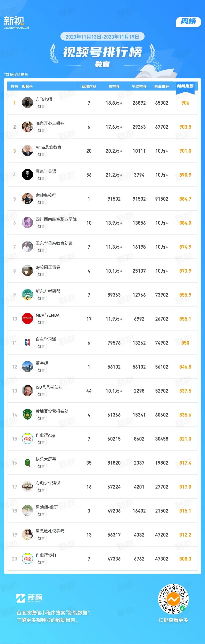This screenshot has height=644, width=205.
Task: Open the 壹点半英语 black logo avatar
Action: pos(27,175)
